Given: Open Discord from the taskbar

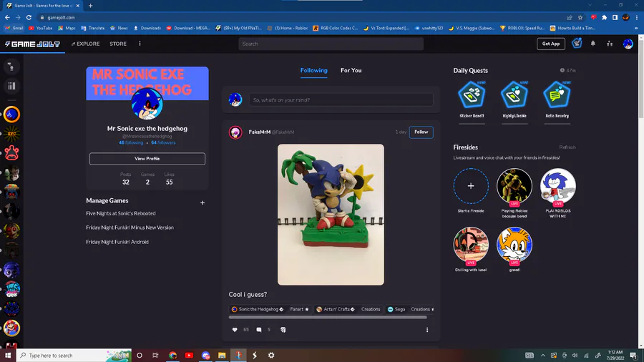Looking at the screenshot, I should click(205, 356).
